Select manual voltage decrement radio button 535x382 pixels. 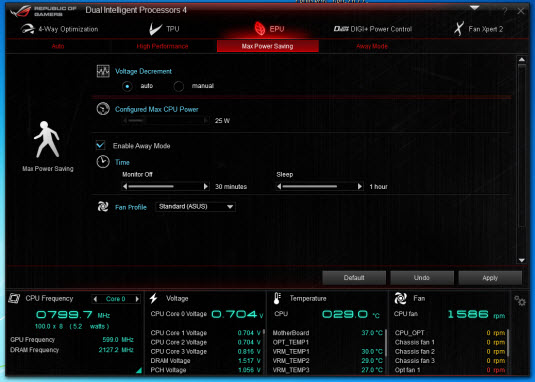pyautogui.click(x=178, y=86)
